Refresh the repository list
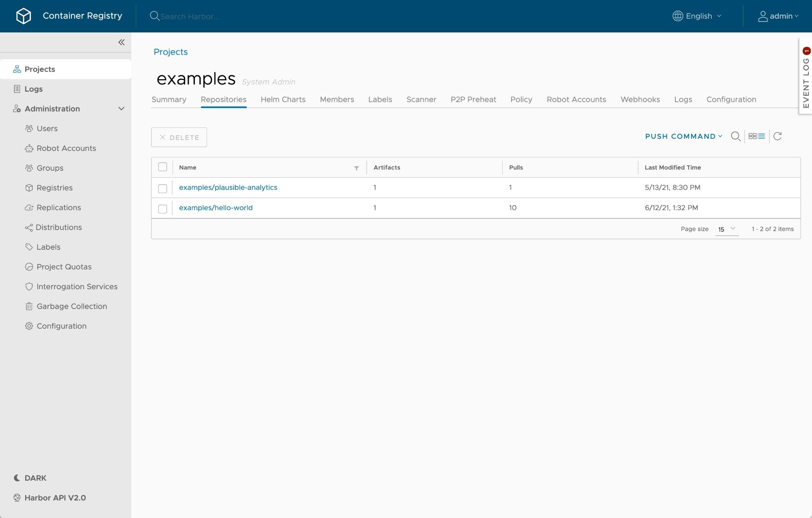The image size is (812, 518). 777,136
